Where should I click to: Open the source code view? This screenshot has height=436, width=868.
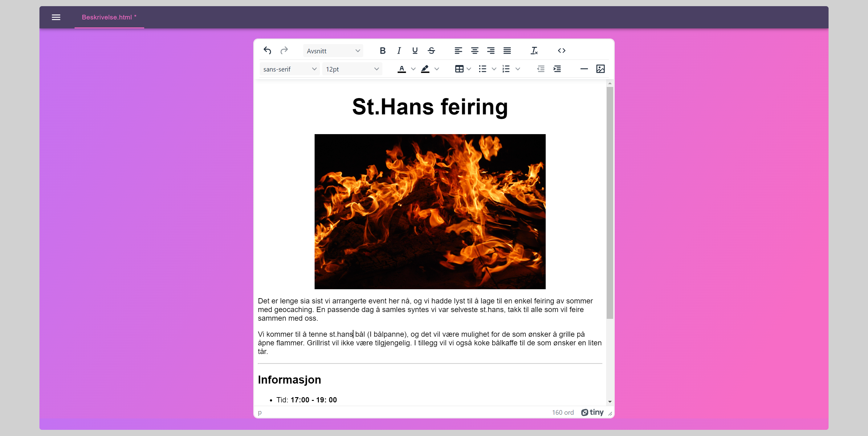[x=561, y=51]
